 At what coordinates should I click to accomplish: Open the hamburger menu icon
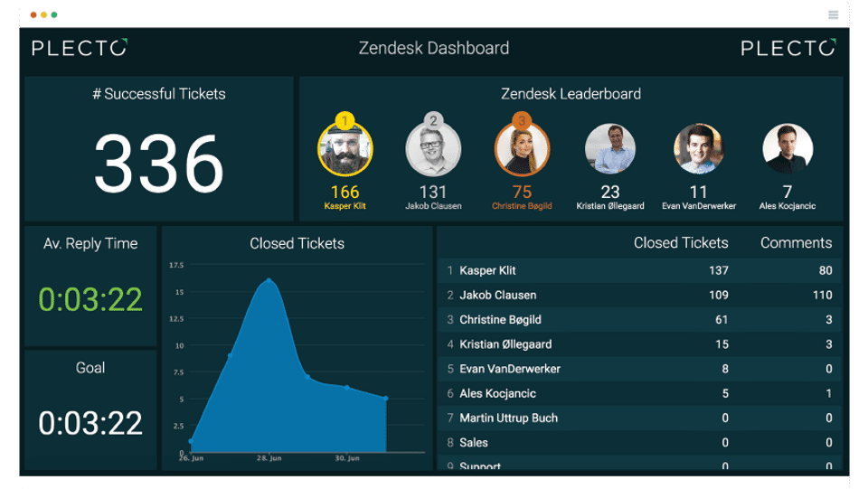(833, 15)
